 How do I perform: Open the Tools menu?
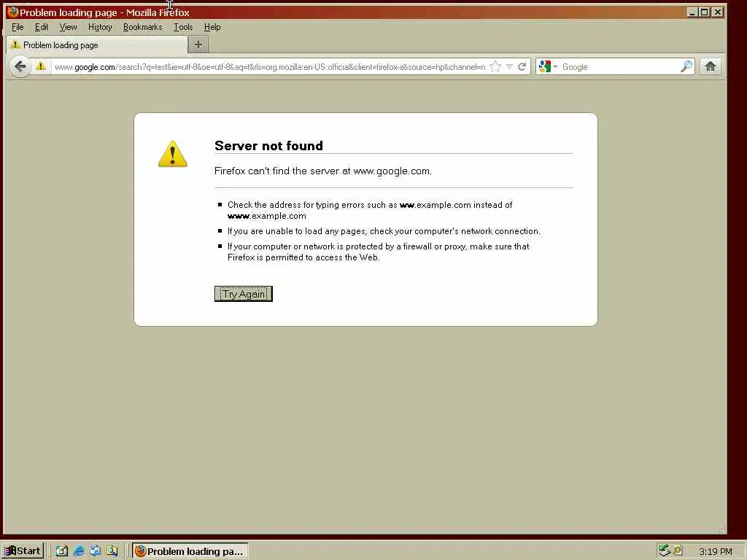[x=183, y=27]
